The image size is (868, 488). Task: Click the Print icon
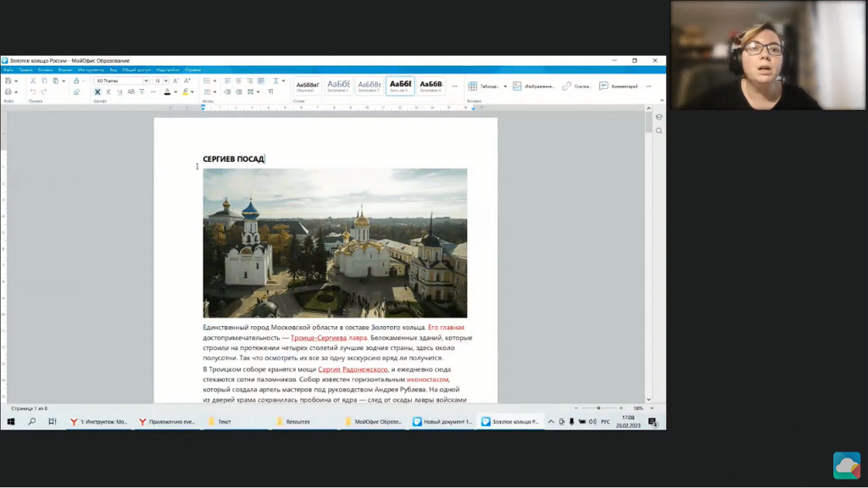[8, 91]
